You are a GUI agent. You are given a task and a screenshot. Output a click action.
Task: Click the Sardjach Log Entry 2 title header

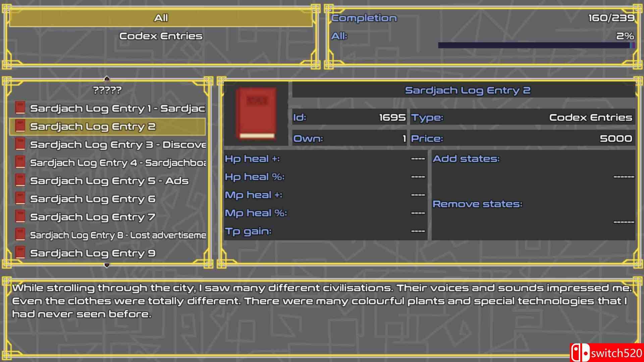pos(467,90)
